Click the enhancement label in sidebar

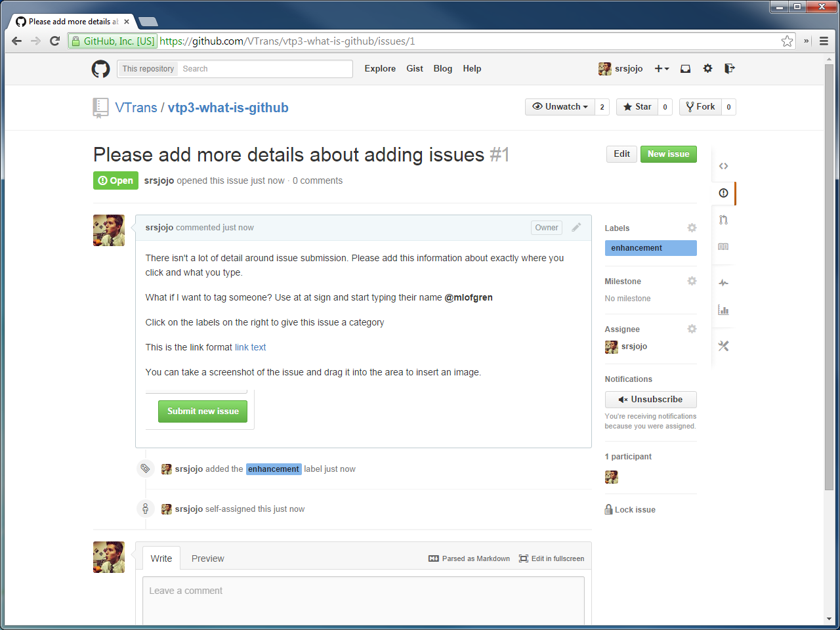(x=650, y=248)
